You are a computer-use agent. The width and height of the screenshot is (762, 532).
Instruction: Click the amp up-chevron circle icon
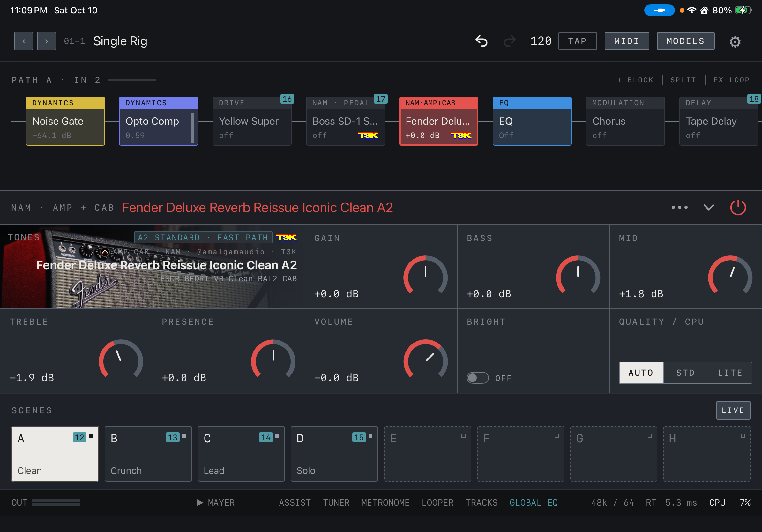105,252
